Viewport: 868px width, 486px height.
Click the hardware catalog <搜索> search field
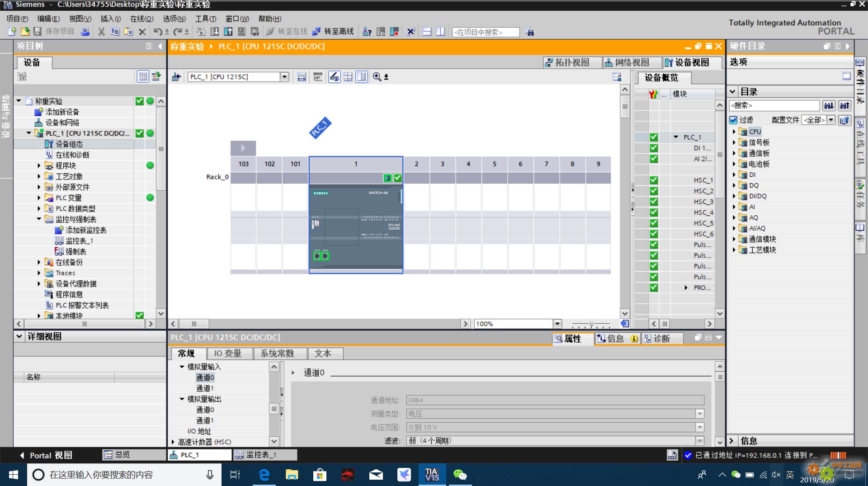[774, 105]
